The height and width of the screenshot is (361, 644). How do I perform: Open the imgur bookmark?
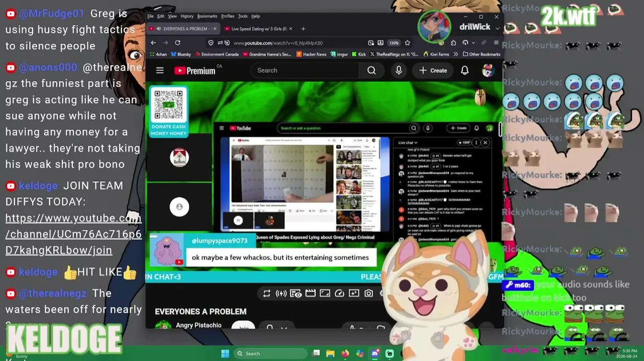click(x=339, y=54)
